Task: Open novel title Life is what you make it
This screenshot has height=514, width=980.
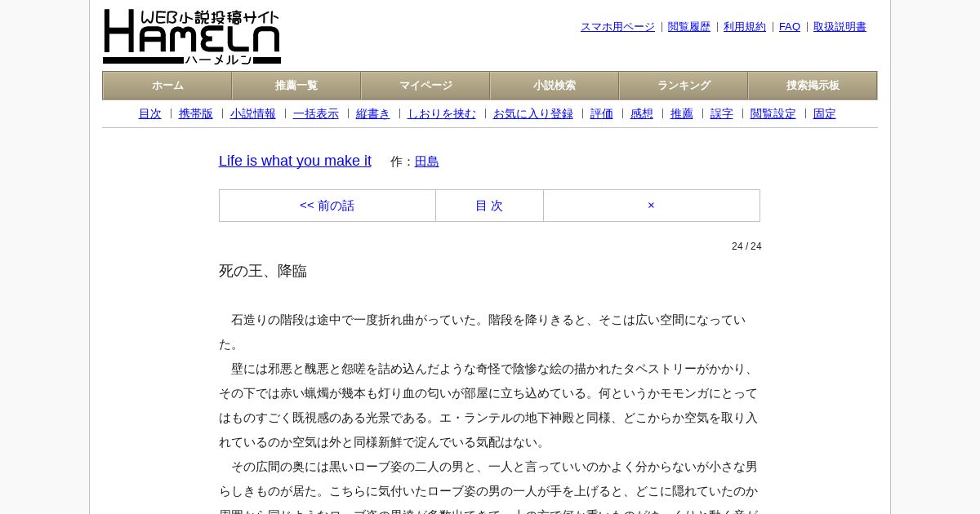Action: [295, 161]
